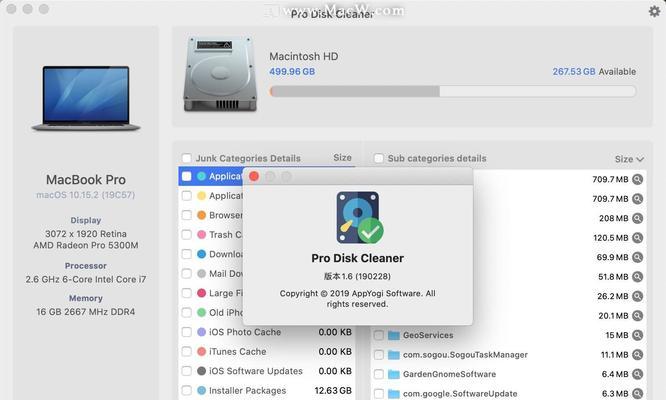Tick the com.google.SoftwareUpdate checkbox
The height and width of the screenshot is (400, 666).
click(x=378, y=394)
